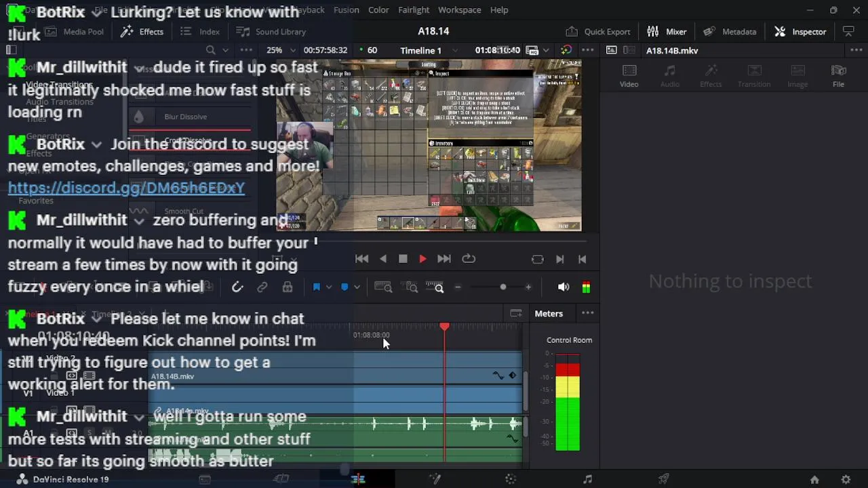Open the Help menu
The width and height of the screenshot is (868, 488).
[499, 9]
